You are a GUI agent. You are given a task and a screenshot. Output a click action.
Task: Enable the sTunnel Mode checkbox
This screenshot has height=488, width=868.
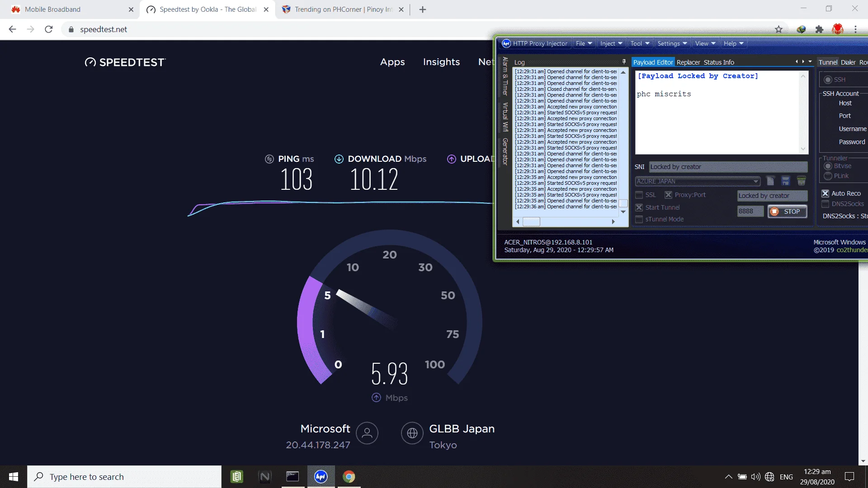coord(639,219)
